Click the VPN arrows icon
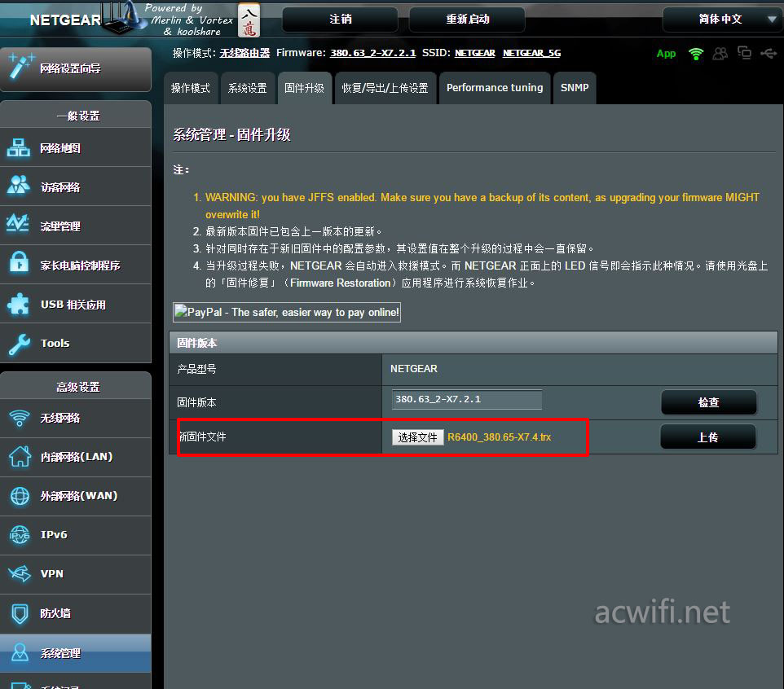This screenshot has height=689, width=784. (20, 573)
